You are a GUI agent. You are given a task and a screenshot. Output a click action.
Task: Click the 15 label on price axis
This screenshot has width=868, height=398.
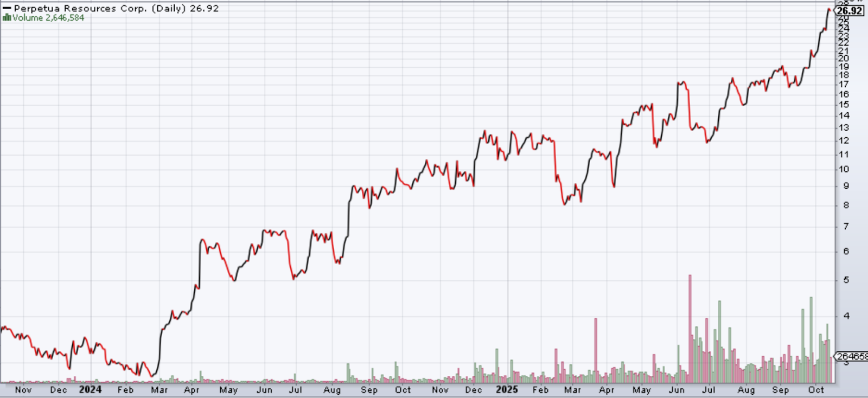click(844, 105)
